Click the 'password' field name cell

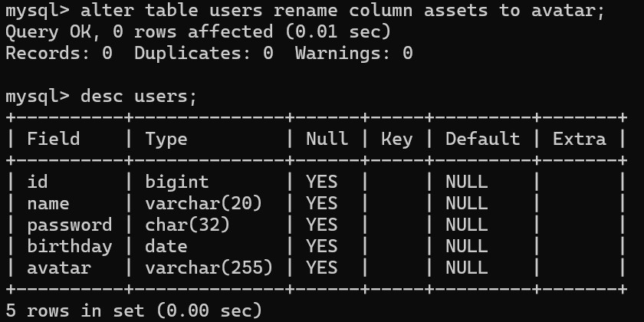tap(69, 225)
